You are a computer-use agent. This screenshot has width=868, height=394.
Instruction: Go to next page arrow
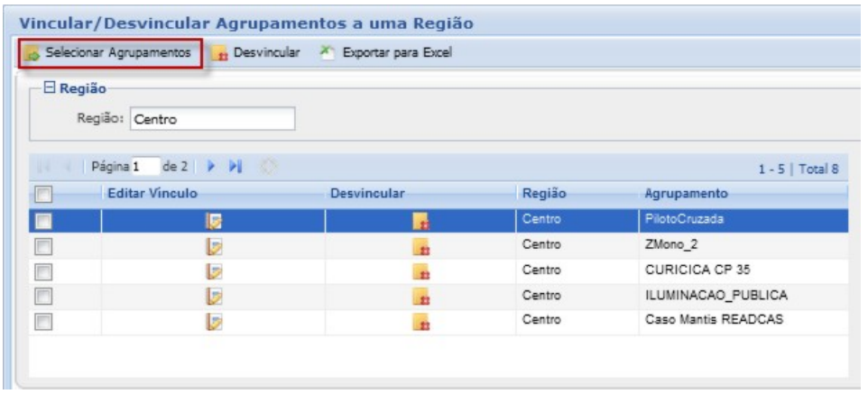(x=214, y=169)
